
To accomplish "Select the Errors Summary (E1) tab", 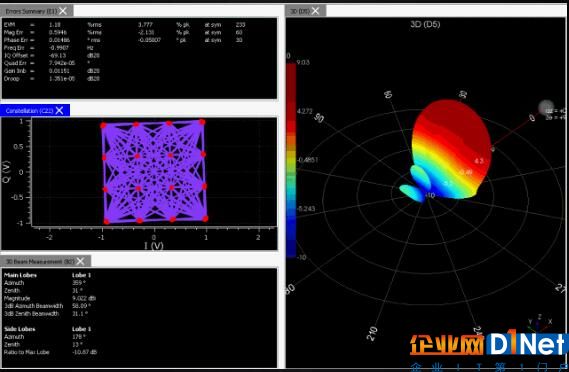I will (x=31, y=11).
